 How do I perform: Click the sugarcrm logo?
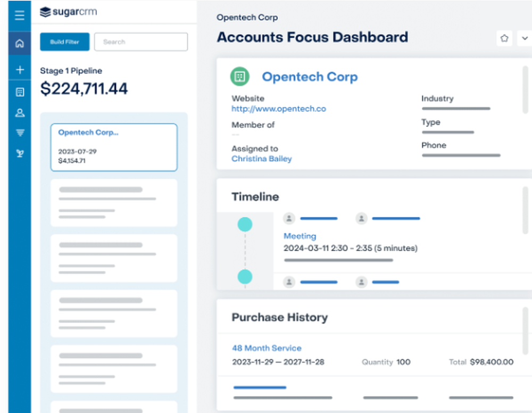coord(68,12)
